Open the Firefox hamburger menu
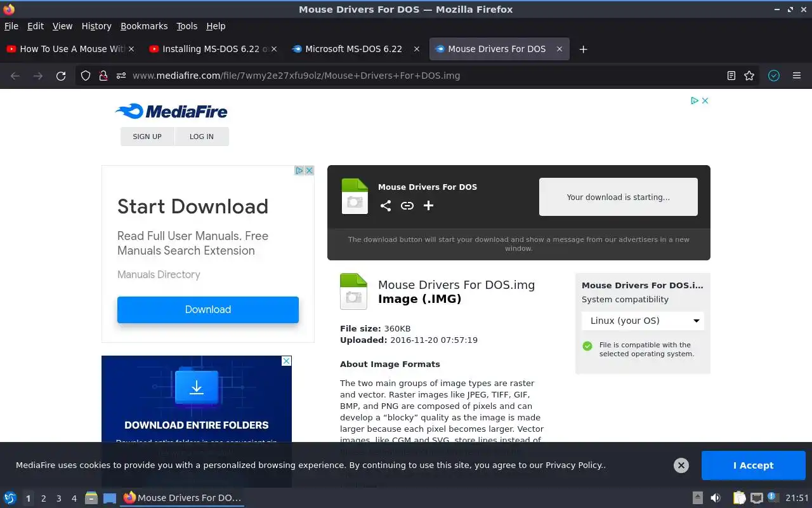The height and width of the screenshot is (508, 812). 797,76
